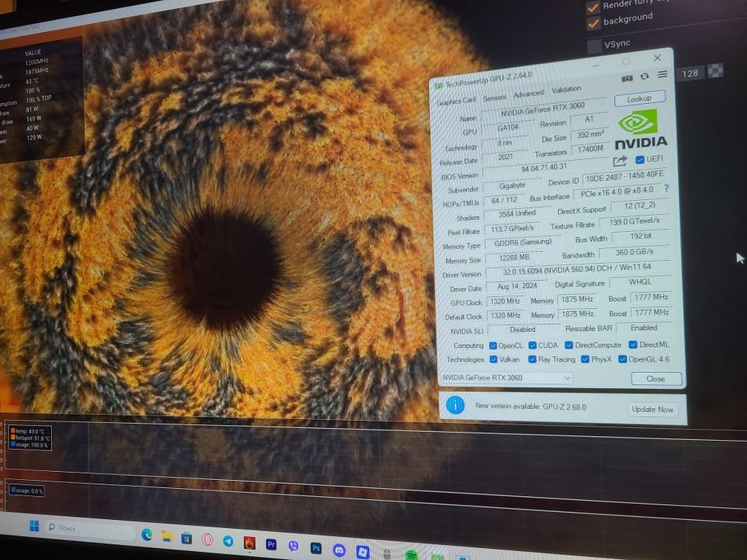
Task: Open File Explorer from the taskbar
Action: (167, 537)
